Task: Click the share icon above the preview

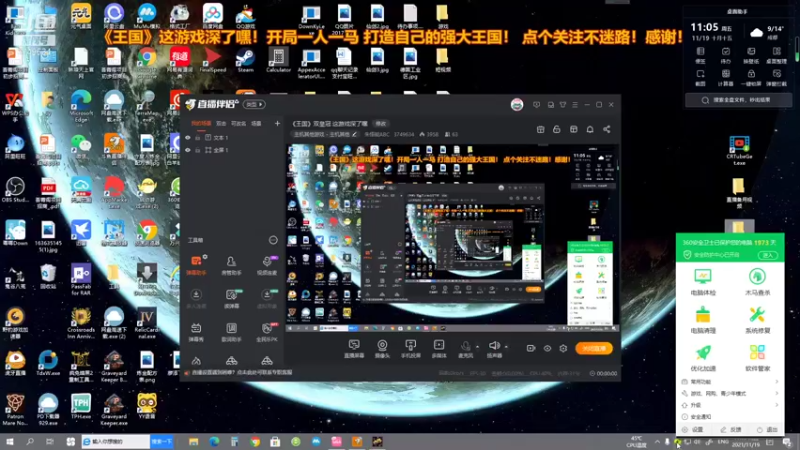Action: click(x=607, y=130)
